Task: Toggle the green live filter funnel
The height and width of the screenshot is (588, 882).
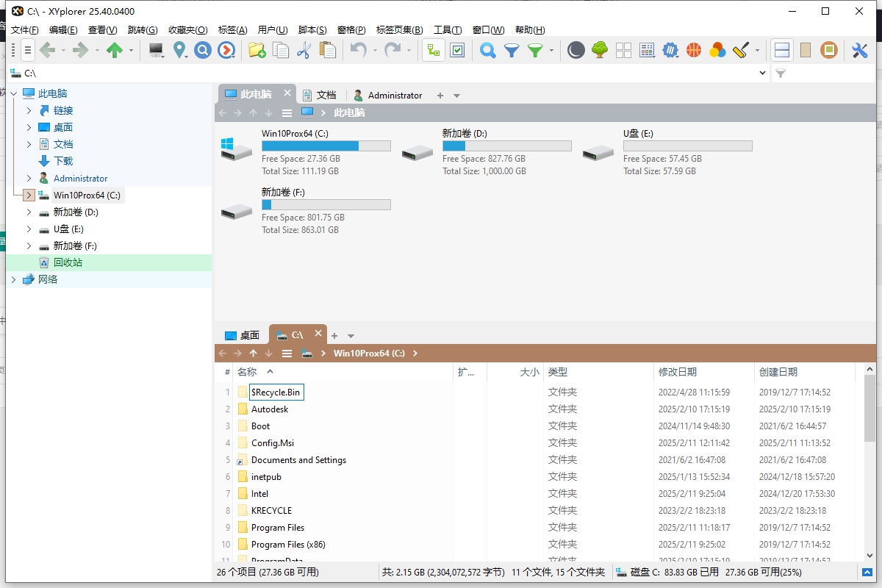Action: [x=535, y=50]
